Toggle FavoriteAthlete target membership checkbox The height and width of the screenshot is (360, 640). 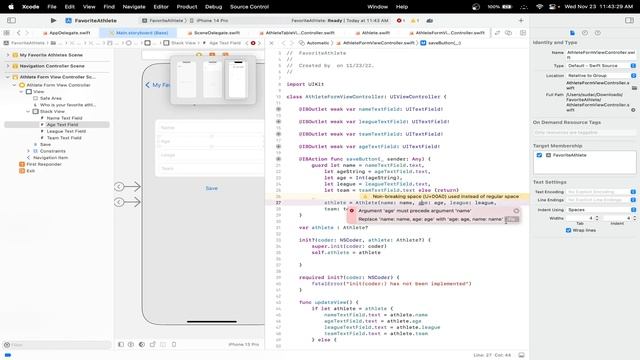tap(539, 155)
